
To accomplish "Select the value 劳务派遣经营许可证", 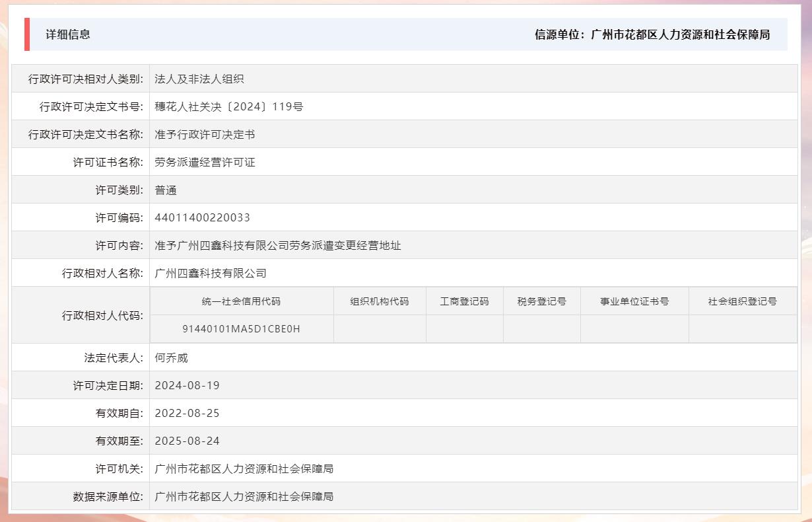I will [205, 162].
